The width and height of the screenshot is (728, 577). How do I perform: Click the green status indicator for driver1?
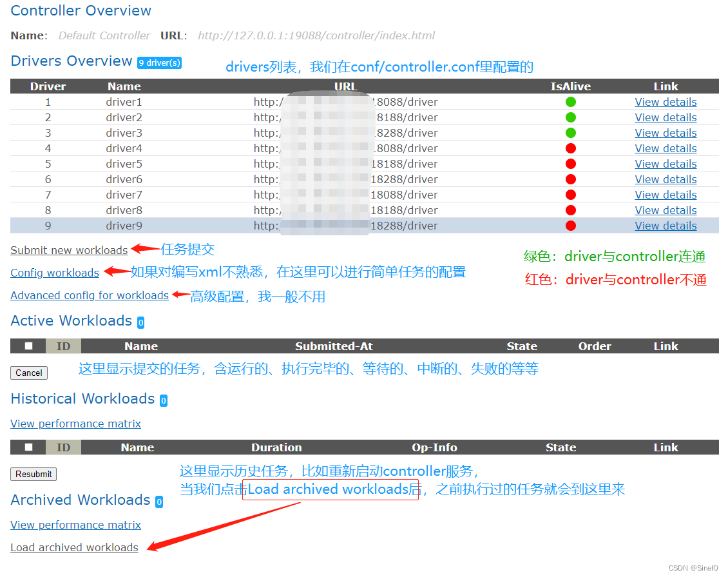(570, 101)
